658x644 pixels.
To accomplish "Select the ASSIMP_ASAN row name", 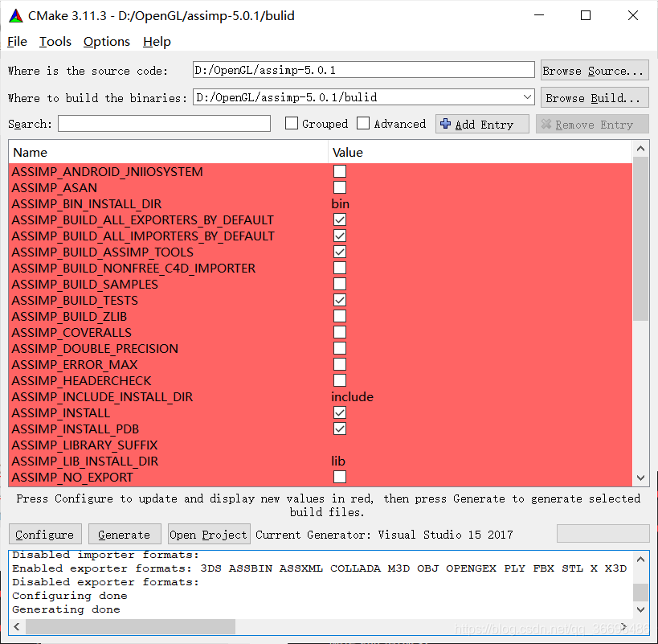I will pos(54,187).
